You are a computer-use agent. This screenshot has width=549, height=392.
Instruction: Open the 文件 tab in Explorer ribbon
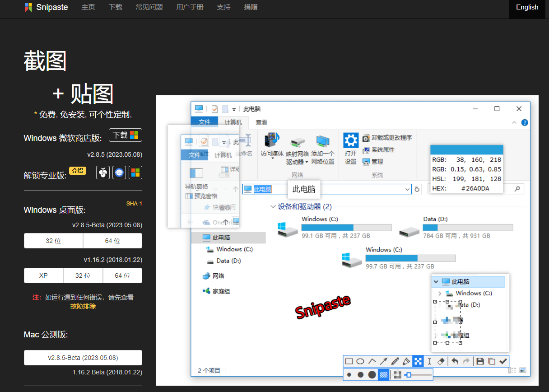point(205,122)
